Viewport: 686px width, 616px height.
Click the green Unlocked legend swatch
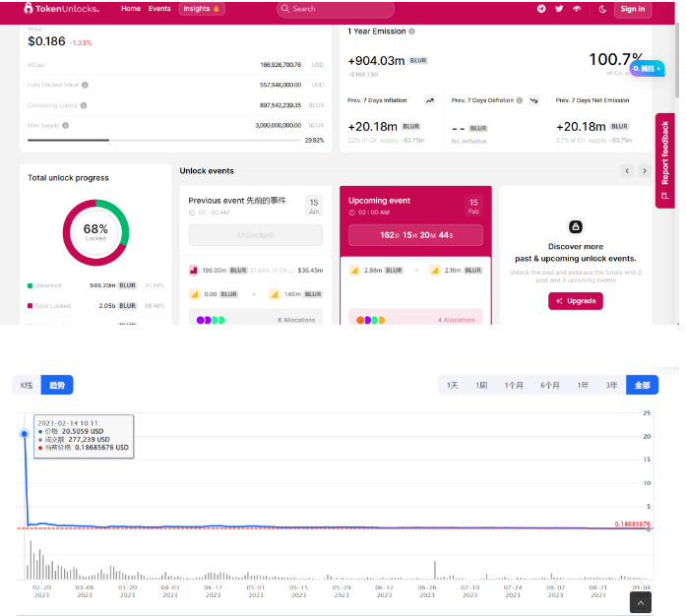pyautogui.click(x=30, y=285)
